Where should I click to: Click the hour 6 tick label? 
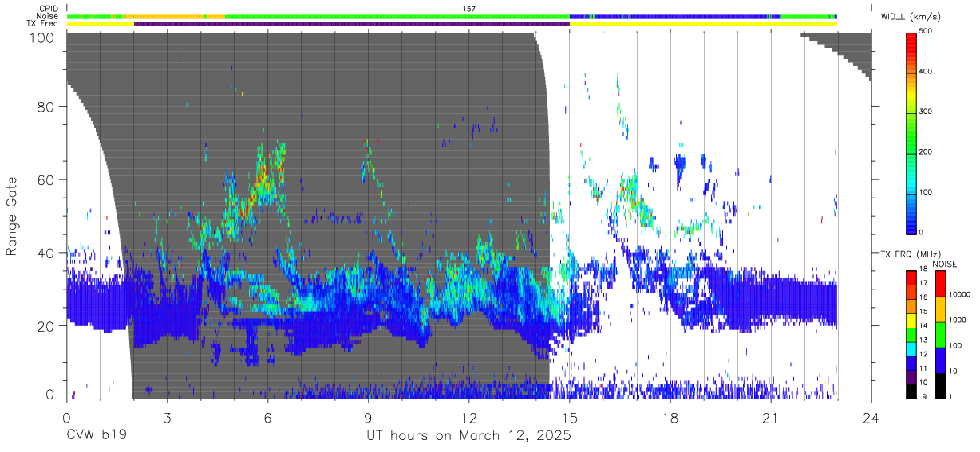tap(267, 416)
